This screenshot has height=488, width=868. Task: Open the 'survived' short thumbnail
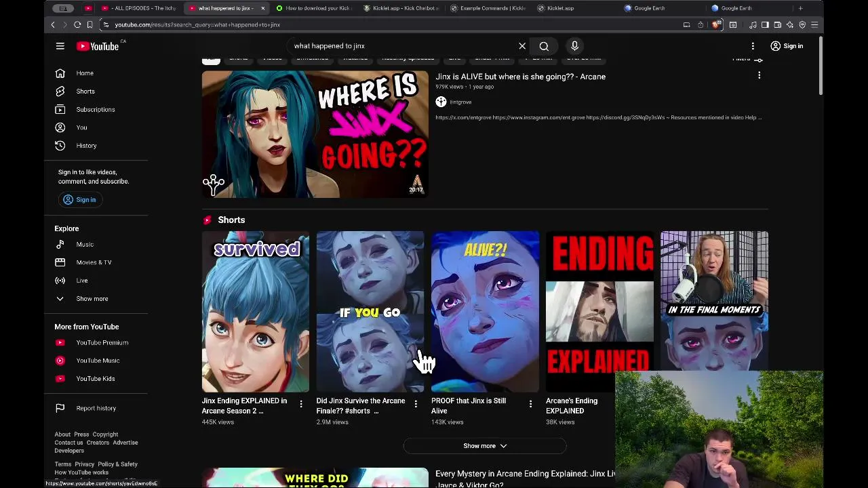click(256, 312)
